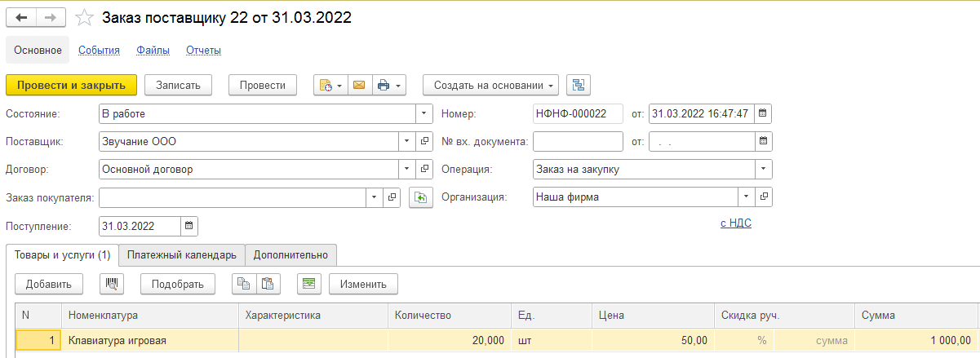Click Провести и закрыть
Image resolution: width=980 pixels, height=358 pixels.
(71, 85)
